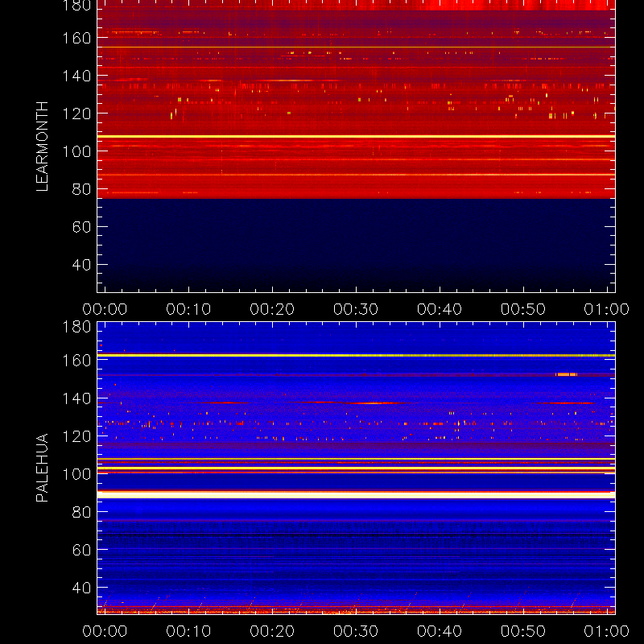Screen dimensions: 644x644
Task: Pick the 160 tick on the Palehua axis
Action: coord(76,361)
